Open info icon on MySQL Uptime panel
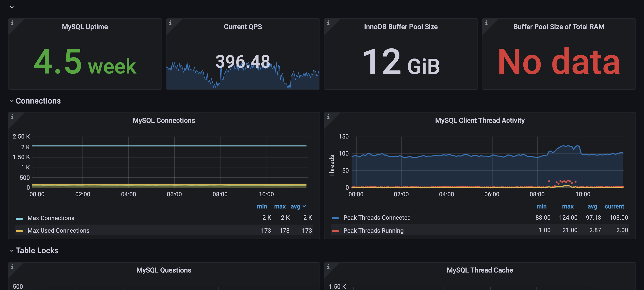Viewport: 644px width, 290px height. (12, 23)
